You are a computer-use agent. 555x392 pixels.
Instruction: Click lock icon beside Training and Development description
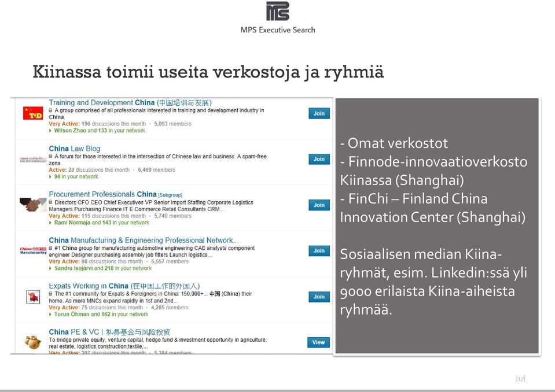50,110
